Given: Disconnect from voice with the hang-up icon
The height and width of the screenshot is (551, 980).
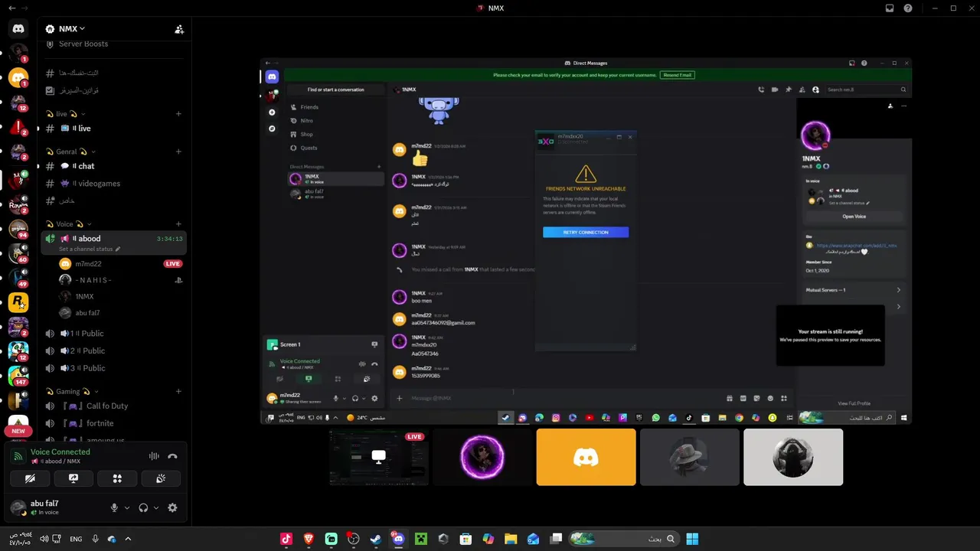Looking at the screenshot, I should [172, 456].
